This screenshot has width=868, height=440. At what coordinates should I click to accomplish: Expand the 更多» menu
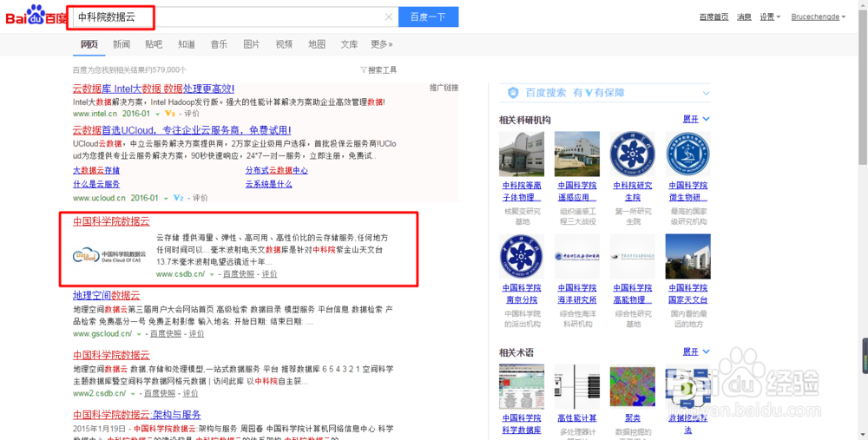click(382, 44)
